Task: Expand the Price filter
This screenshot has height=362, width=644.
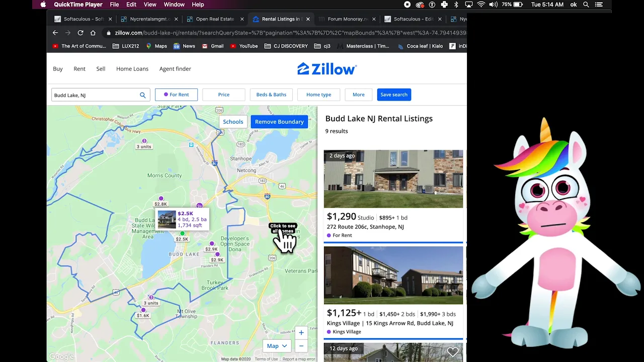Action: tap(224, 95)
